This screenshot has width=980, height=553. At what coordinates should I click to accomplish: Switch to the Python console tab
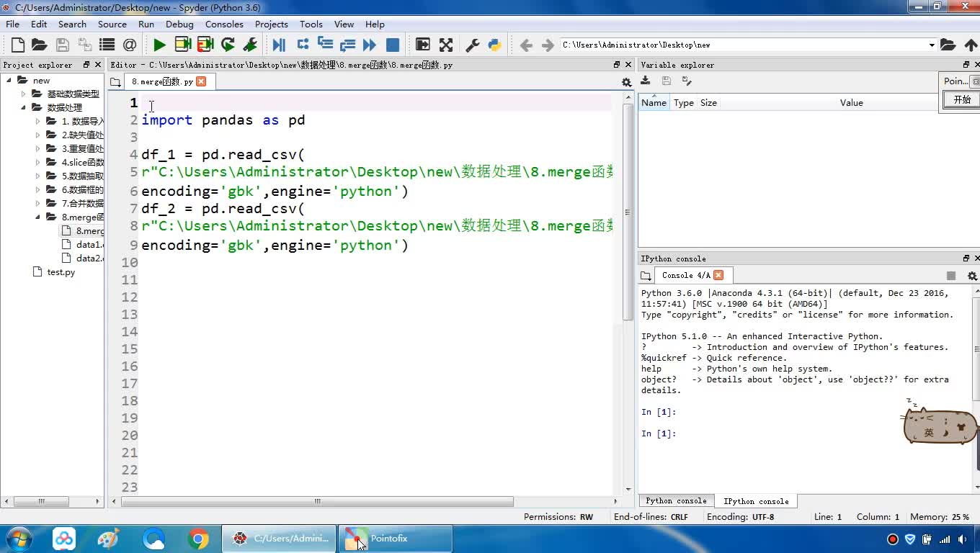pyautogui.click(x=676, y=501)
